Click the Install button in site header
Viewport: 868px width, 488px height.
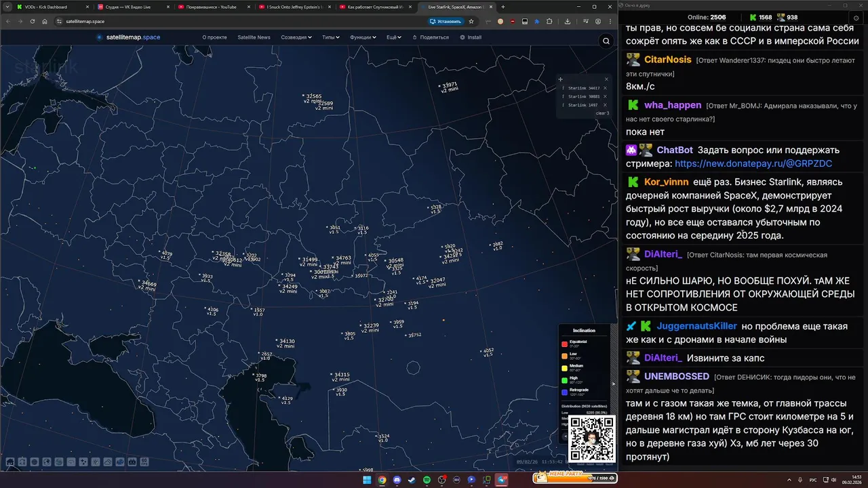click(x=471, y=37)
